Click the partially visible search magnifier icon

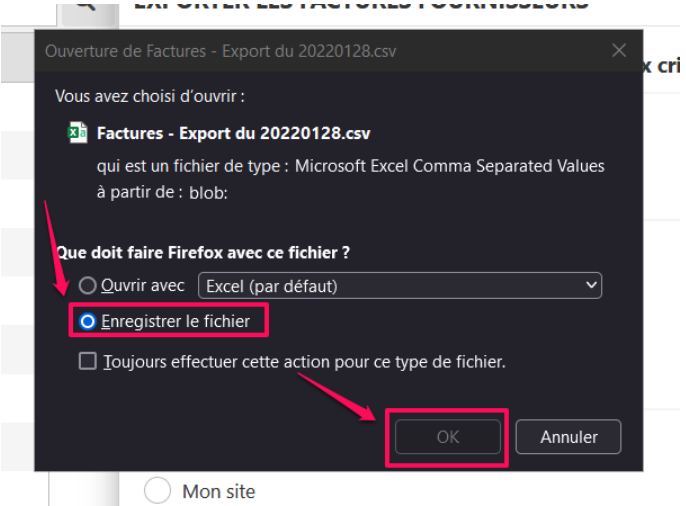pyautogui.click(x=86, y=6)
